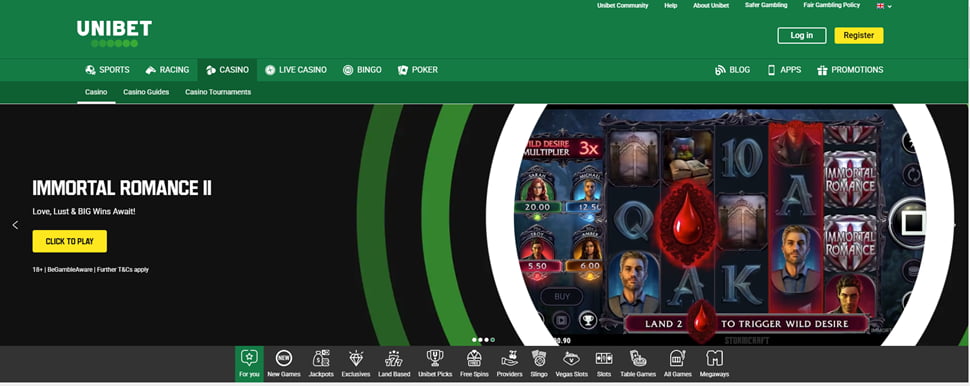The width and height of the screenshot is (970, 386).
Task: Go to the Poker section
Action: [x=418, y=70]
